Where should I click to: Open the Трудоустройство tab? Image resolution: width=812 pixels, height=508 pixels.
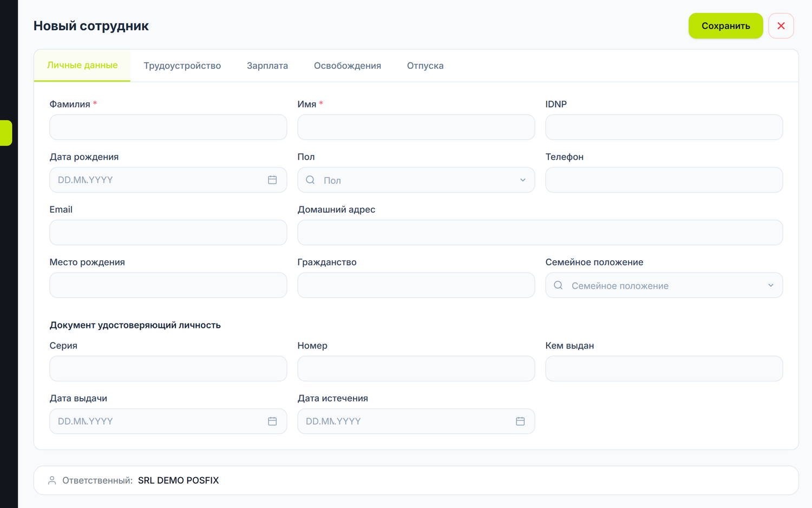(x=182, y=65)
